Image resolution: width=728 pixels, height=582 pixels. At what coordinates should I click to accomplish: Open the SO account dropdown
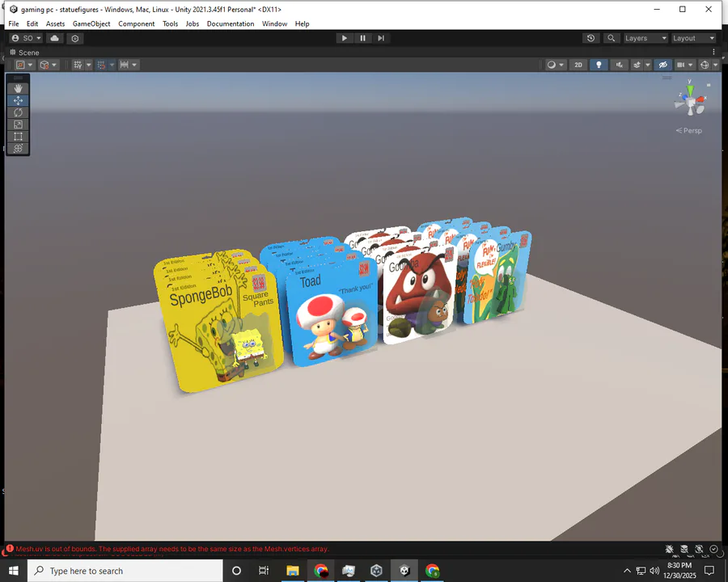26,38
